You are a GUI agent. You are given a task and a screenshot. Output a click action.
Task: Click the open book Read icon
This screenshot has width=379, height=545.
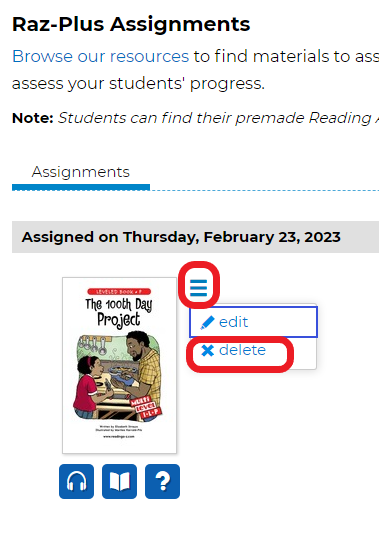pyautogui.click(x=119, y=481)
